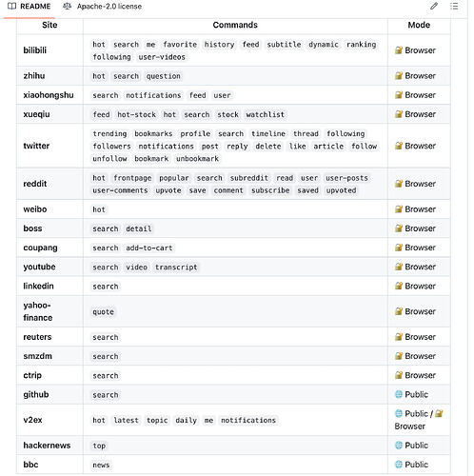Click the lock icon in yahoo-finance row
This screenshot has width=474, height=476.
point(399,311)
